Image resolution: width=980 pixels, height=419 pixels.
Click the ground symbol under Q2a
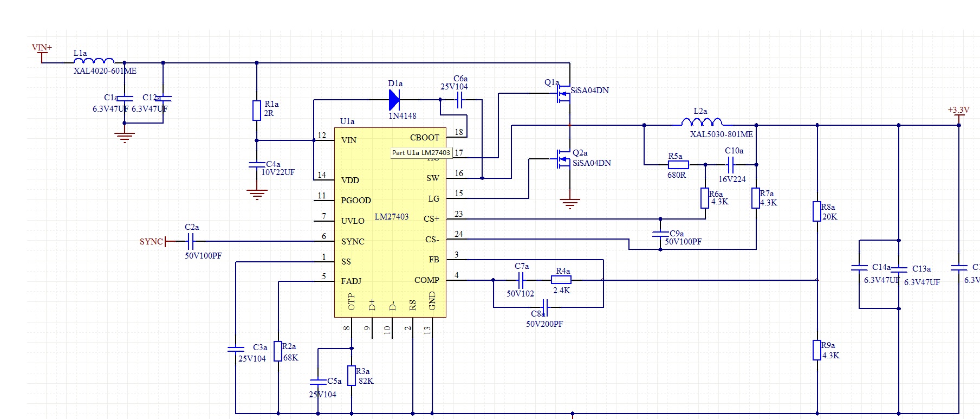[x=569, y=204]
